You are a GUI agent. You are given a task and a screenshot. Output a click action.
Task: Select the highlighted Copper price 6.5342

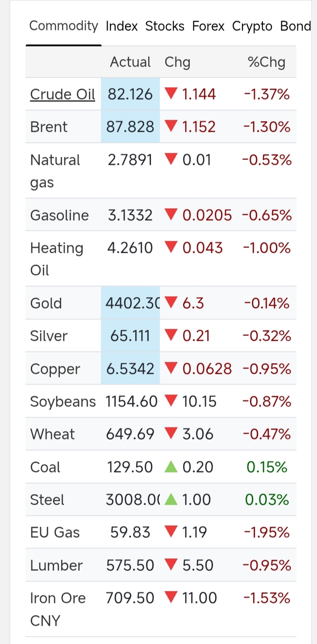point(130,368)
